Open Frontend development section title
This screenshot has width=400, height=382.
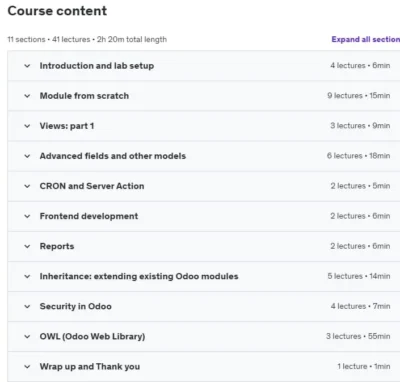pos(89,216)
